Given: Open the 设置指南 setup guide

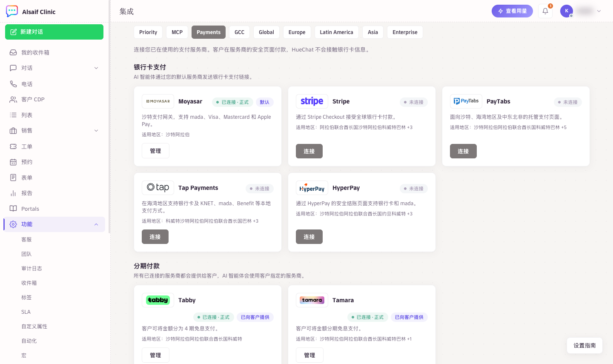Looking at the screenshot, I should pos(584,346).
